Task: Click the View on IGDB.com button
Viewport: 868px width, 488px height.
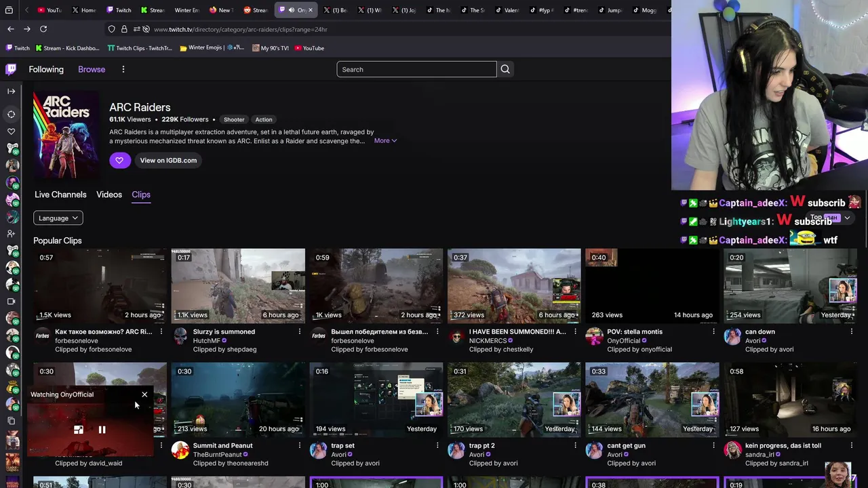Action: tap(168, 161)
